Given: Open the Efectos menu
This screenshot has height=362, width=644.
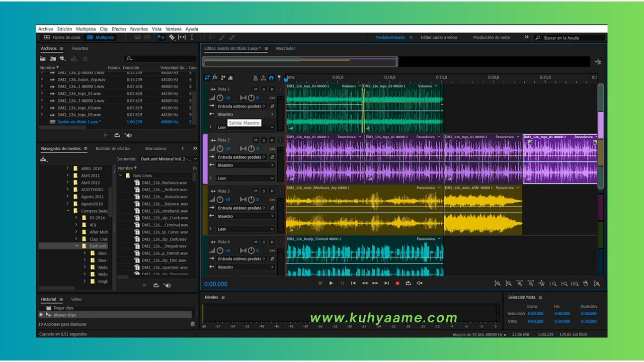Looking at the screenshot, I should pyautogui.click(x=119, y=29).
